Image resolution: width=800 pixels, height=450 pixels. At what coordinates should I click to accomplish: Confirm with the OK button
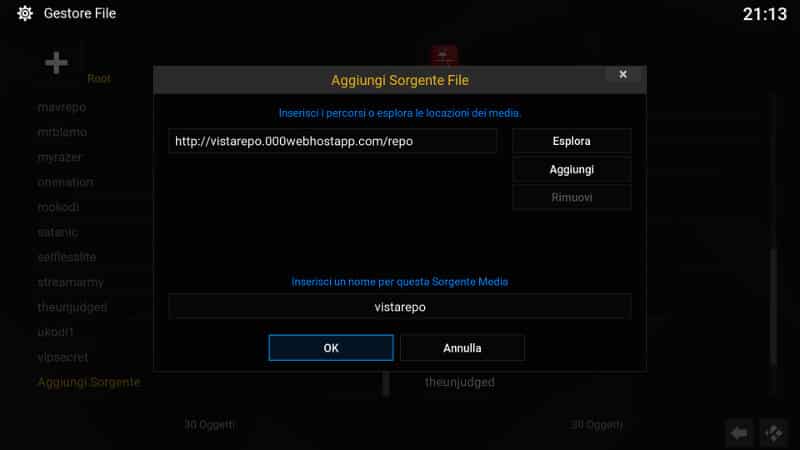click(331, 348)
